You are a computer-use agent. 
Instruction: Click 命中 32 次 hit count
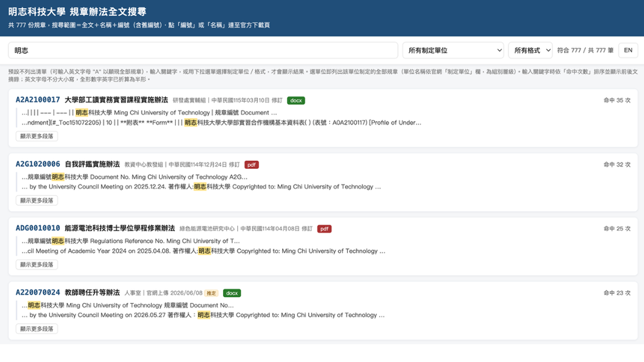pos(617,165)
